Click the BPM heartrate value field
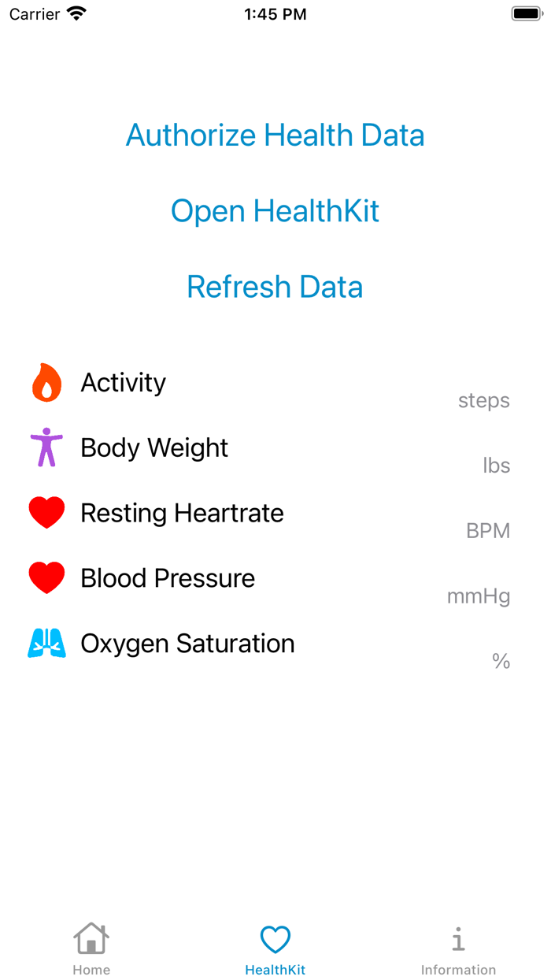The width and height of the screenshot is (551, 980). pyautogui.click(x=489, y=531)
